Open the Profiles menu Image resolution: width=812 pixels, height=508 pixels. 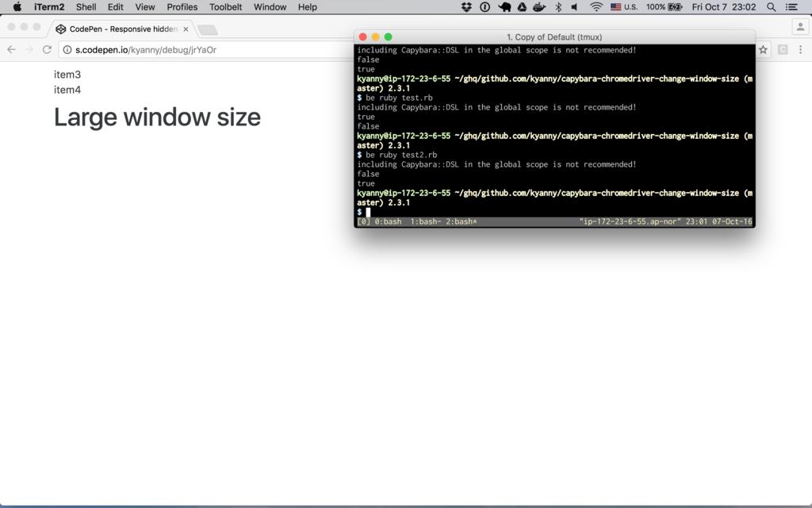[182, 6]
